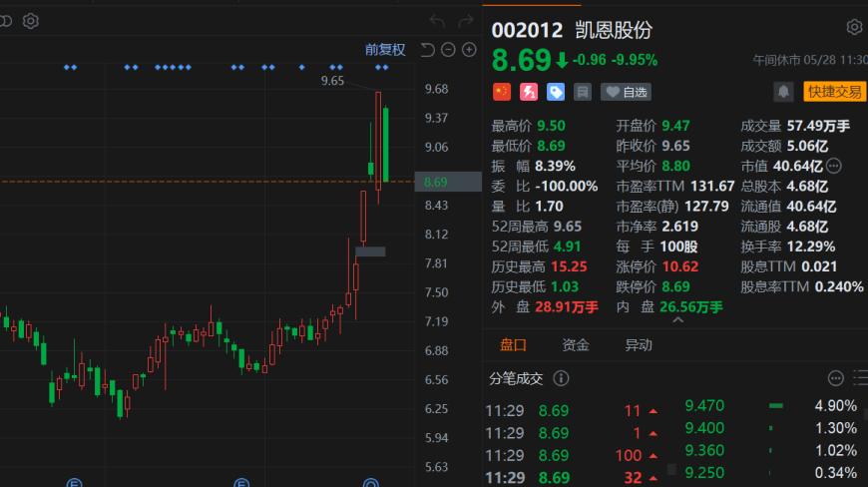
Task: Show more market value info beside 市值
Action: pos(834,166)
